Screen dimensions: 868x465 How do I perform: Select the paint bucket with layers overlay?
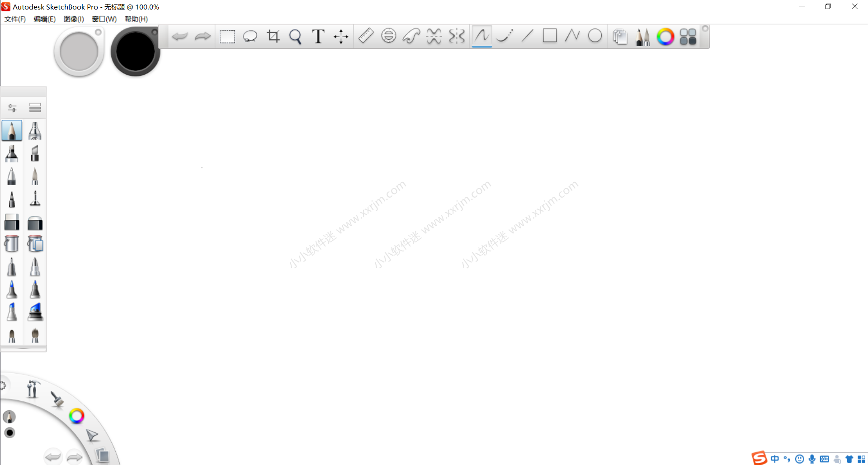click(35, 244)
